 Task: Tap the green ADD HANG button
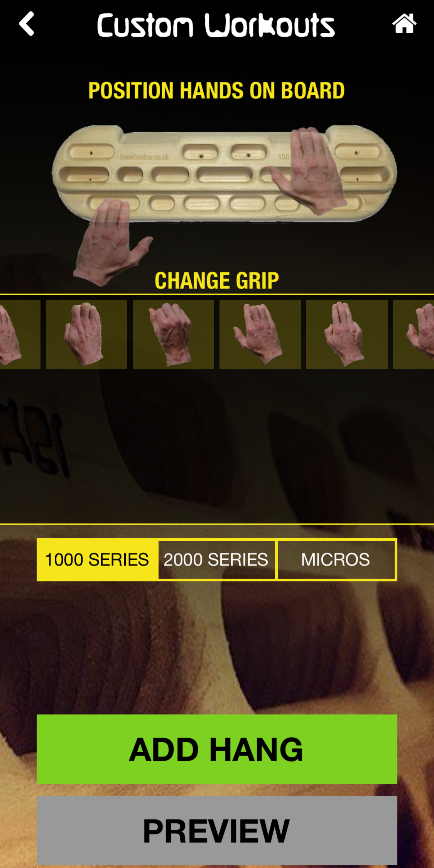(217, 749)
